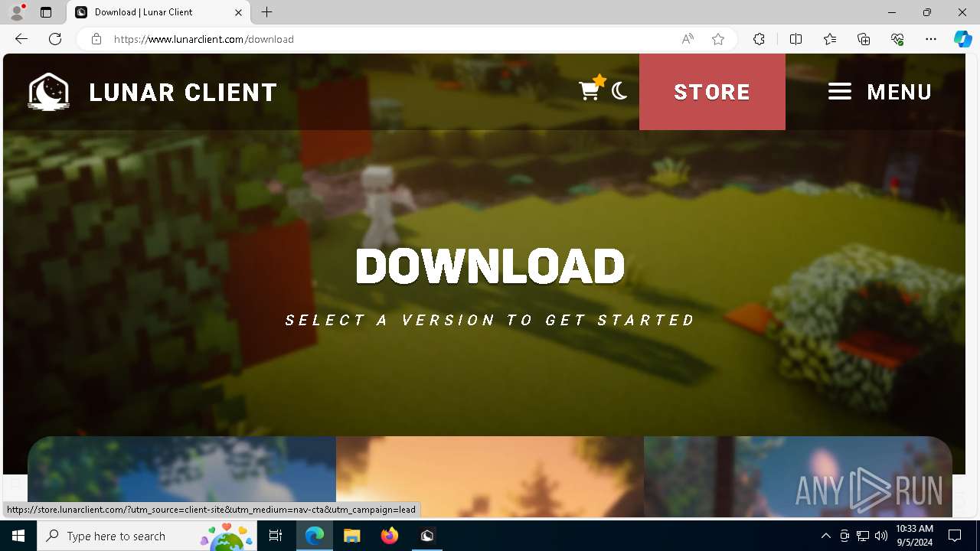Refresh the current page
Image resolution: width=980 pixels, height=551 pixels.
55,39
